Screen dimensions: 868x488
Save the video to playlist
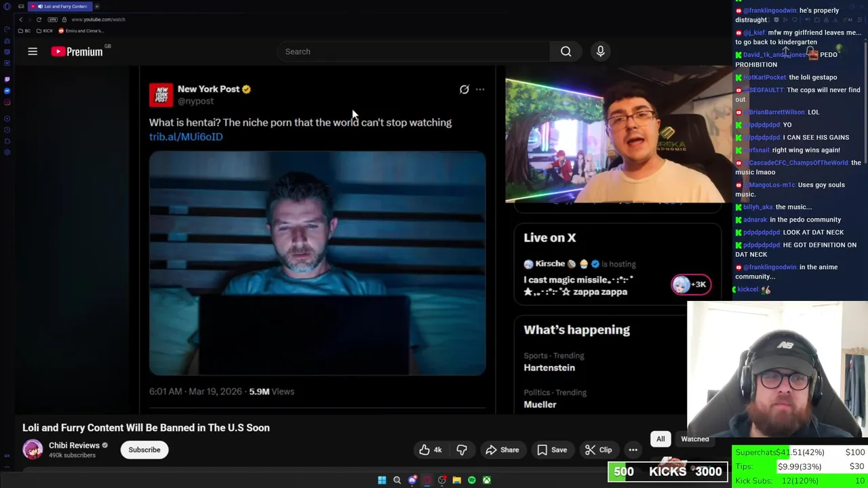tap(552, 450)
